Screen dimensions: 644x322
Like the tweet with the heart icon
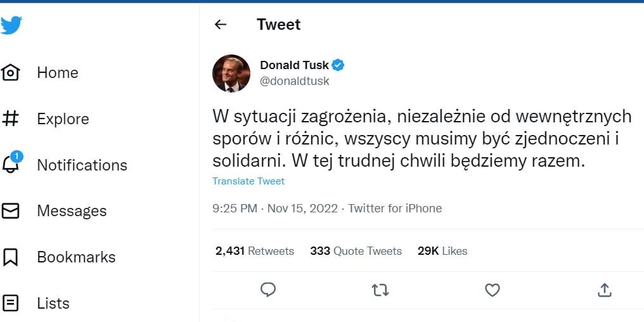click(x=492, y=290)
